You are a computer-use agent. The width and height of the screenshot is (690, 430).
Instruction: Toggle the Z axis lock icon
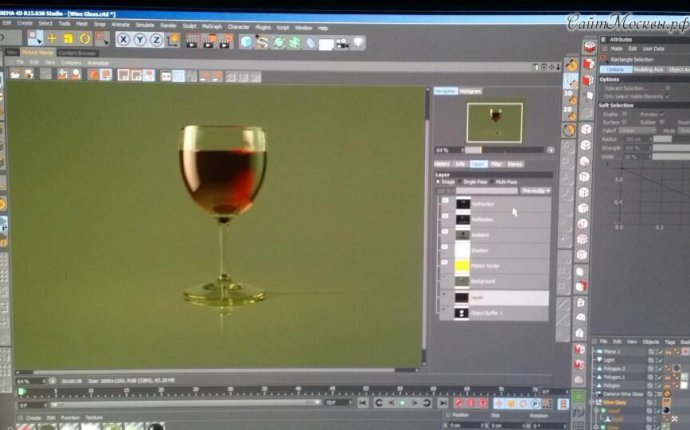156,40
